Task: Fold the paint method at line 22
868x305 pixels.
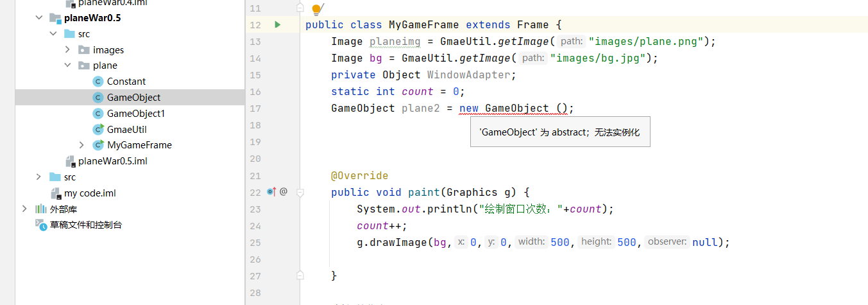Action: pyautogui.click(x=300, y=192)
